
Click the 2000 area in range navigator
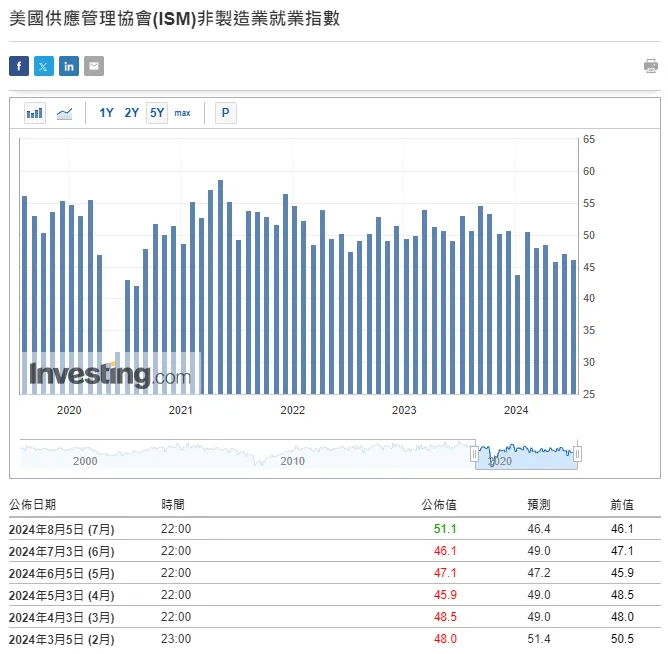[85, 461]
